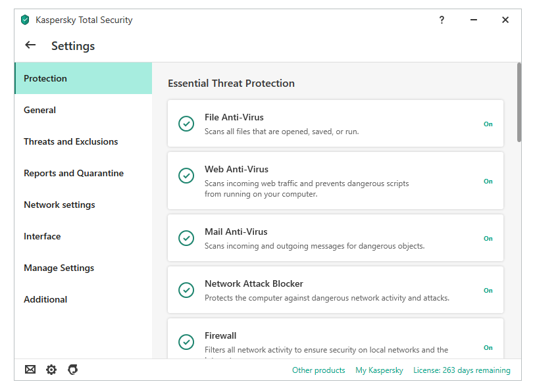Screen dimensions: 535x392
Task: Open Mail Anti-Virus settings title
Action: tap(236, 232)
